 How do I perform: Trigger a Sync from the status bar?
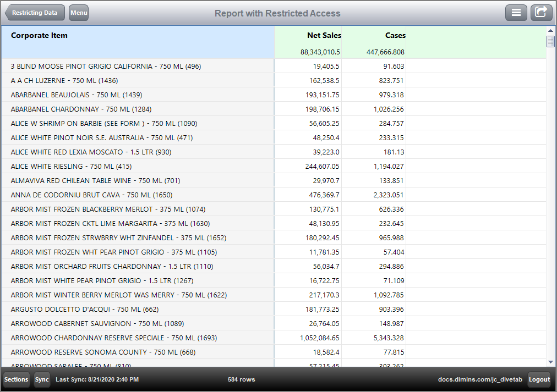[x=42, y=379]
